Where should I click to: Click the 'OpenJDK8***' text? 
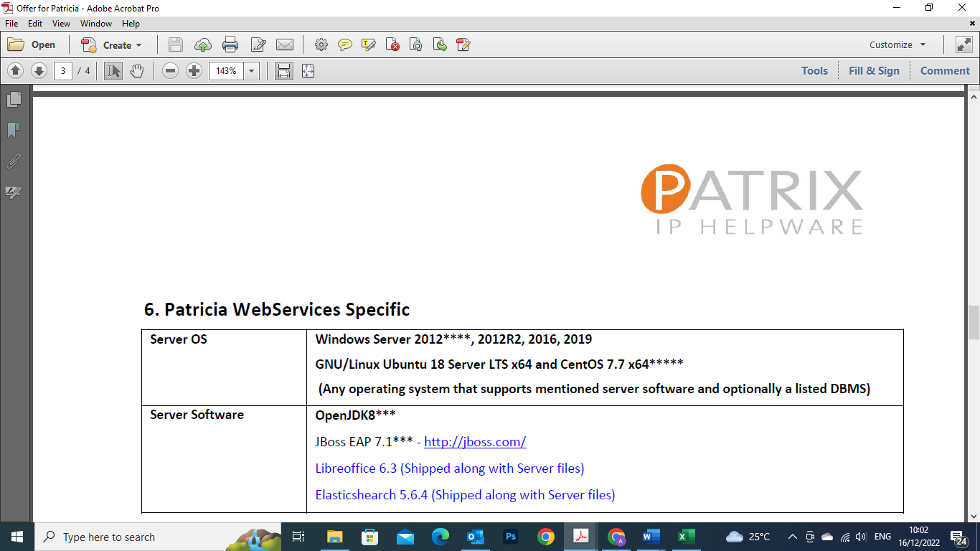[x=355, y=415]
